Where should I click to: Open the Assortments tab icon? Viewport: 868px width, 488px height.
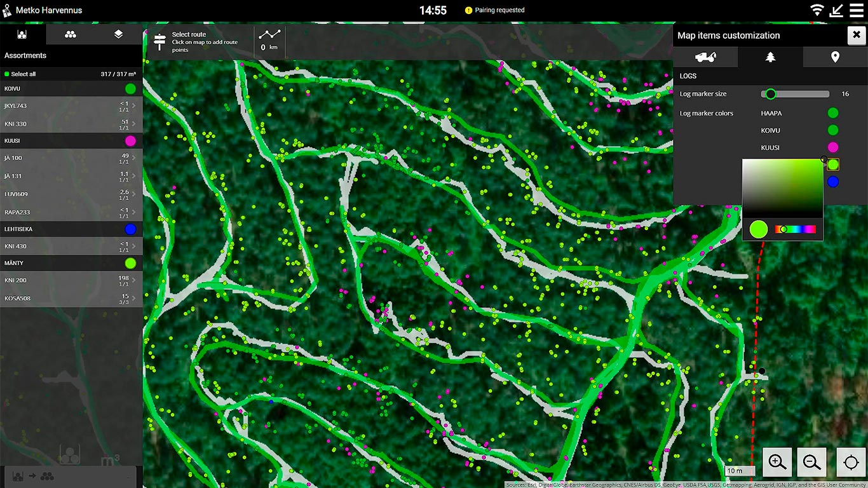(23, 34)
